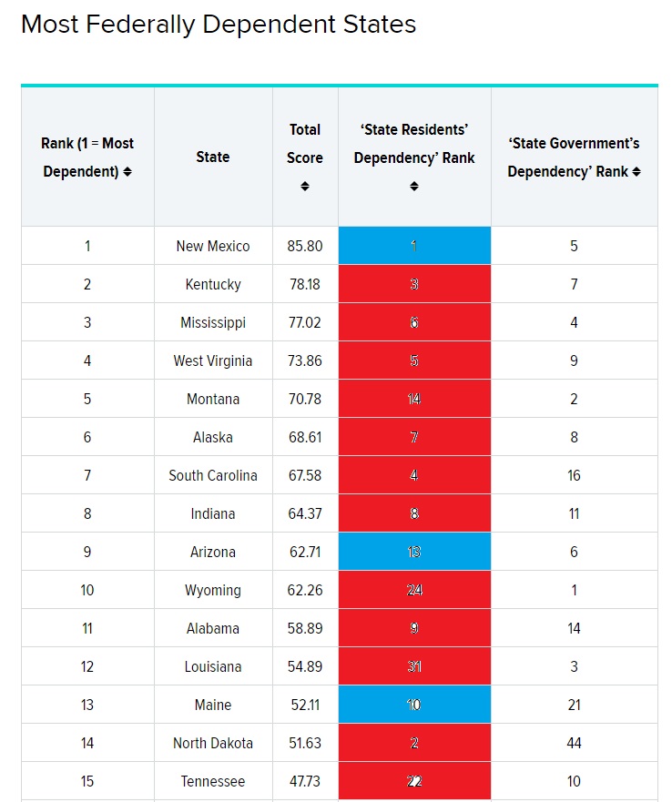Select Kentucky red rank cell
This screenshot has height=802, width=672.
(414, 284)
